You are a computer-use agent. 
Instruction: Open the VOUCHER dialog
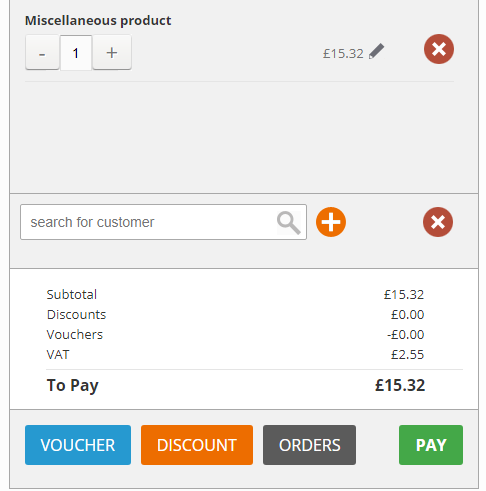point(78,445)
